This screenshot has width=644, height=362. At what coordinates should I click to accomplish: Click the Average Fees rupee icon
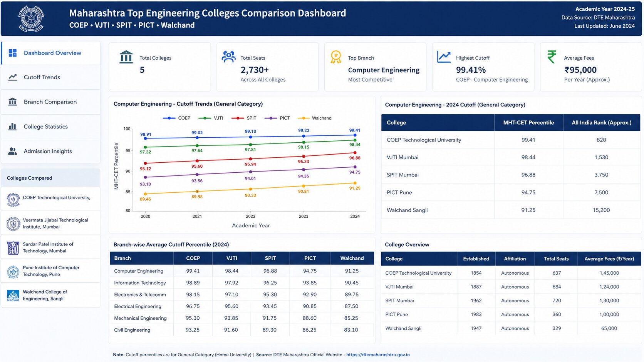[552, 57]
